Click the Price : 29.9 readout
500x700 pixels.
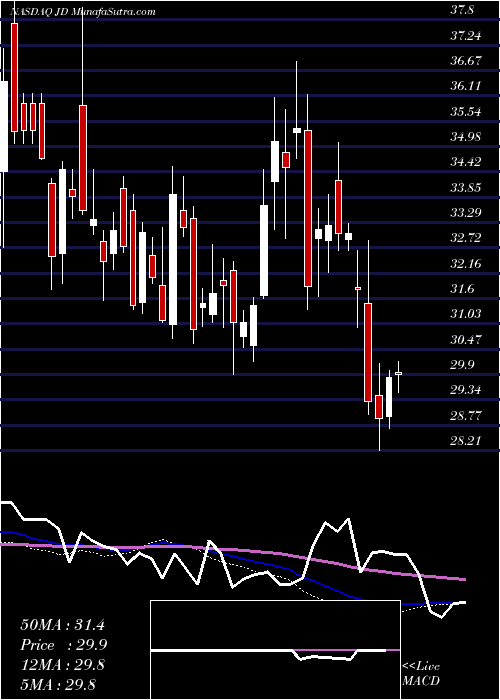click(64, 645)
